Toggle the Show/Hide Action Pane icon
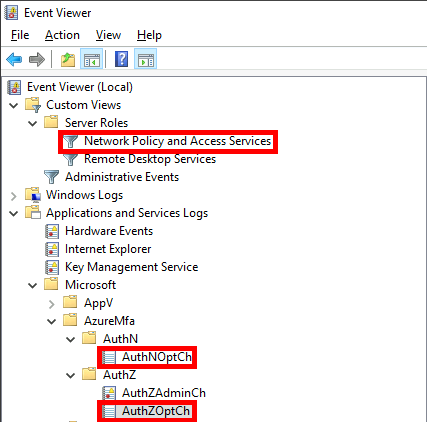This screenshot has width=427, height=422. [x=146, y=59]
